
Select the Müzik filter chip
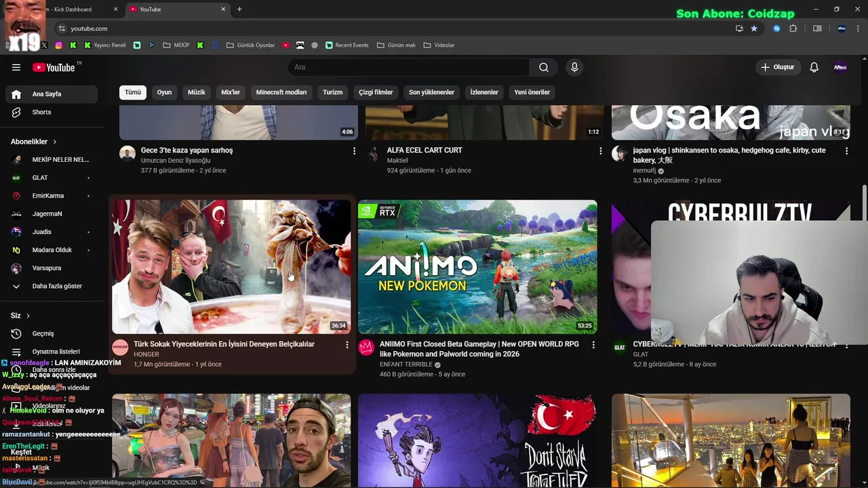tap(197, 92)
